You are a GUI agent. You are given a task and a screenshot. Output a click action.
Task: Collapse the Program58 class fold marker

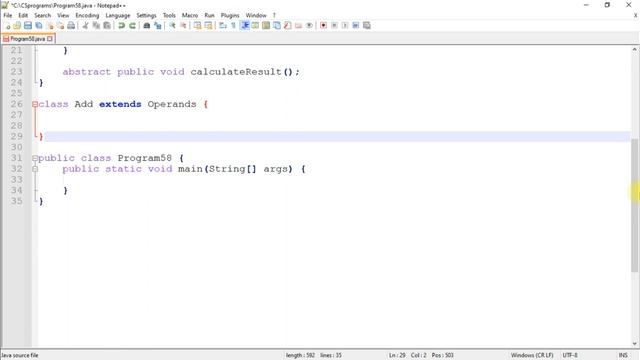click(35, 158)
